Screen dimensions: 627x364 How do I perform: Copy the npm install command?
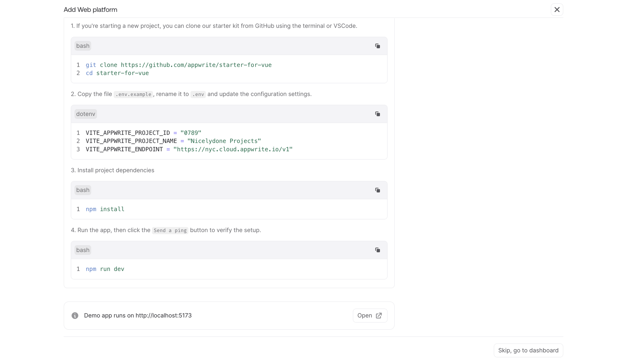[378, 190]
